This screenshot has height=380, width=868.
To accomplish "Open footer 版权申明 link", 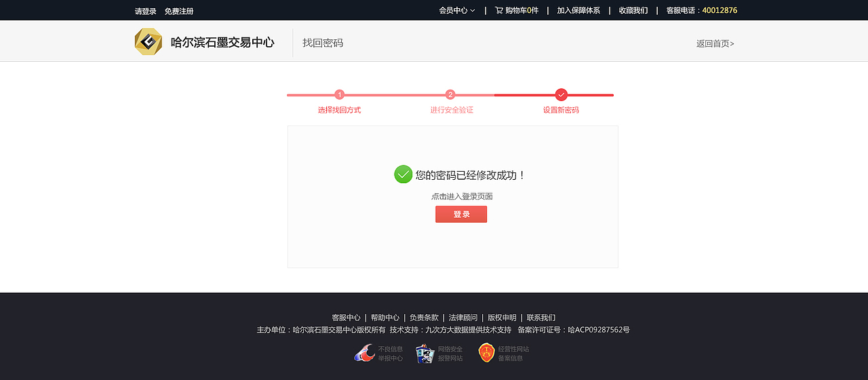I will [502, 318].
